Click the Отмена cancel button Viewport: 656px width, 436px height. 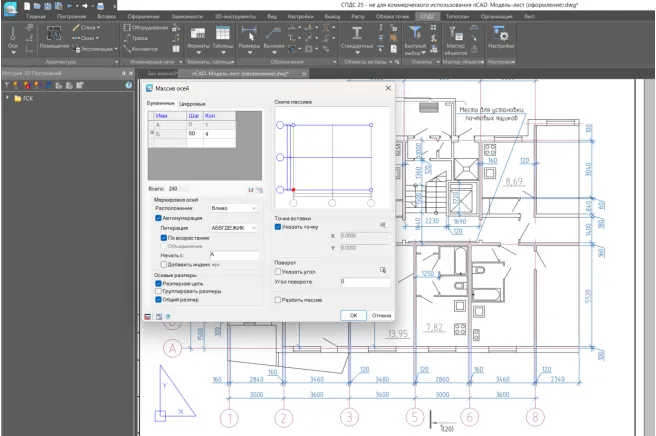point(381,315)
